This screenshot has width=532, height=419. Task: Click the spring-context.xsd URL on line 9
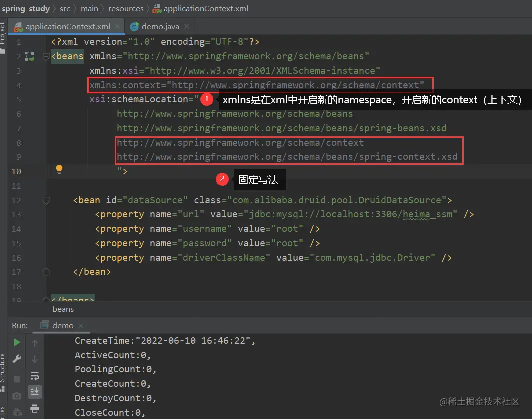pos(287,157)
